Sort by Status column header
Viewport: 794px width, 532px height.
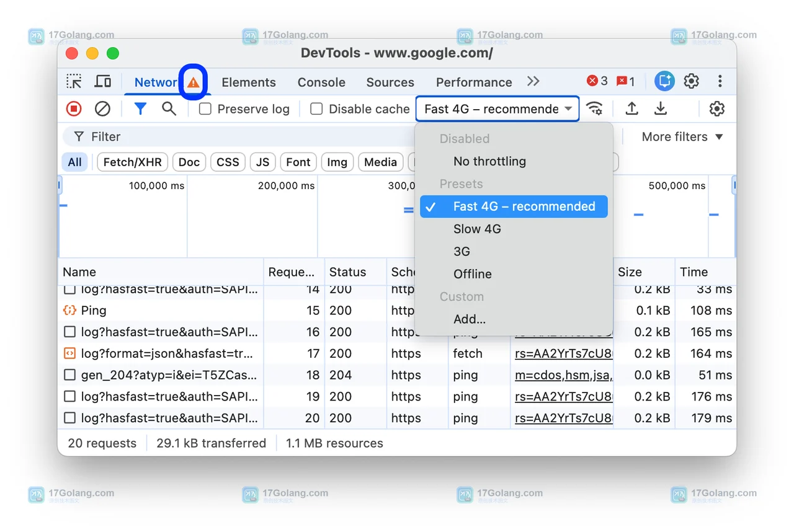click(355, 272)
